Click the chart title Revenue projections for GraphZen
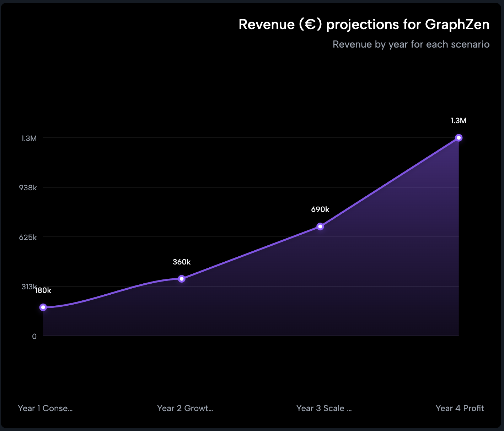 (364, 24)
